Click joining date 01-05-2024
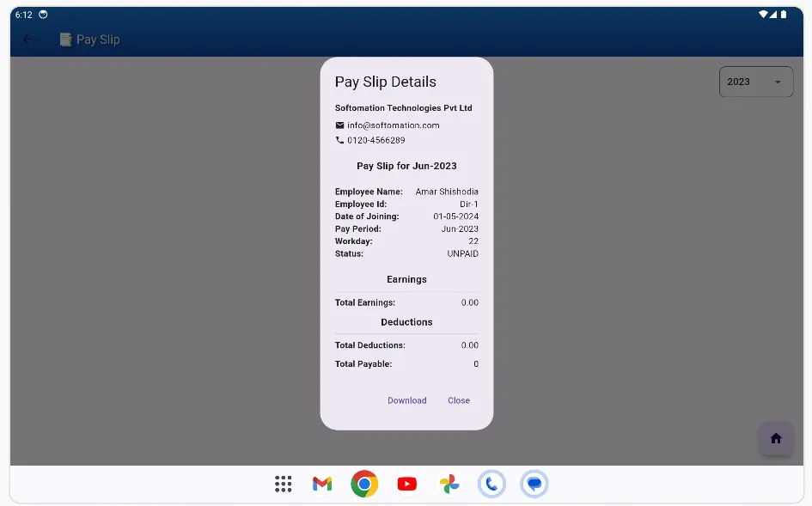Screen dimensions: 812x506 click(455, 216)
